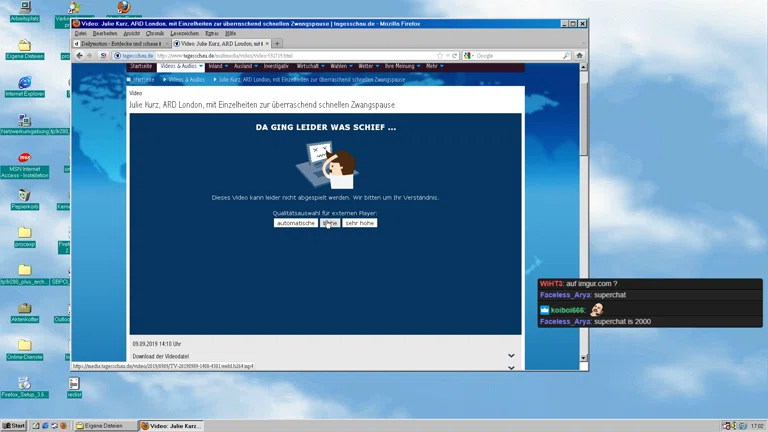Image resolution: width=768 pixels, height=432 pixels.
Task: Open the Chronik menu
Action: [155, 33]
